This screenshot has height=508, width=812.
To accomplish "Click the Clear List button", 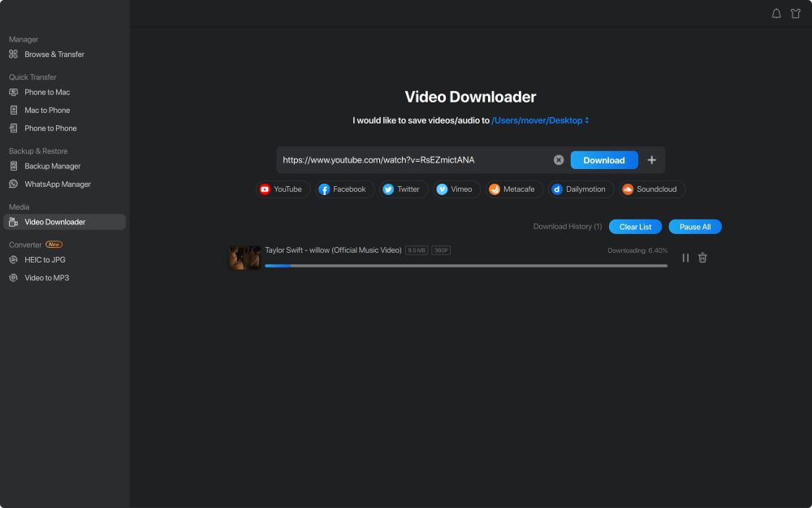I will 635,227.
